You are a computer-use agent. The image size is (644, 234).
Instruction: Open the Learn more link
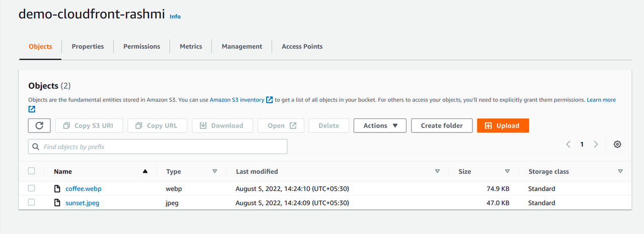click(x=601, y=100)
